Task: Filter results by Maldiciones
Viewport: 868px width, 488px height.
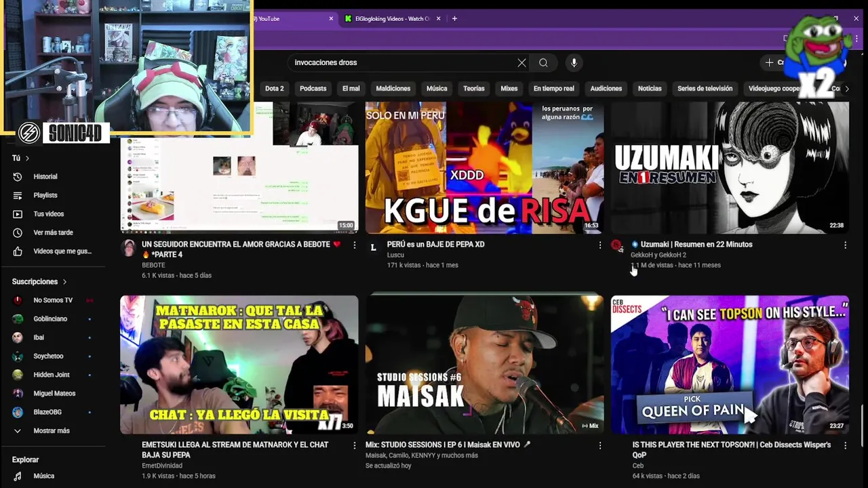Action: pos(393,88)
